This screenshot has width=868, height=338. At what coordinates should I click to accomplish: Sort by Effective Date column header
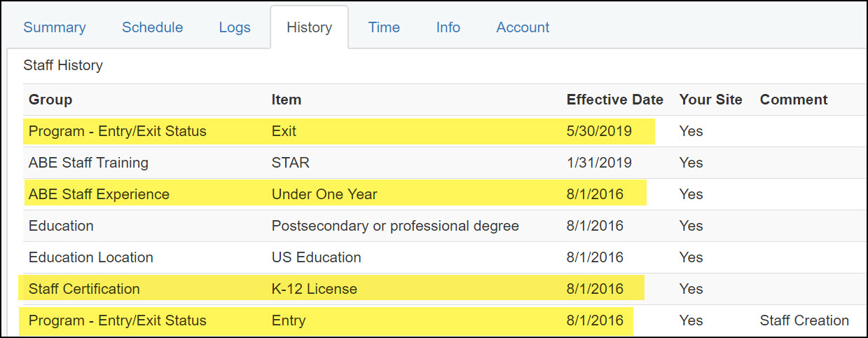614,100
